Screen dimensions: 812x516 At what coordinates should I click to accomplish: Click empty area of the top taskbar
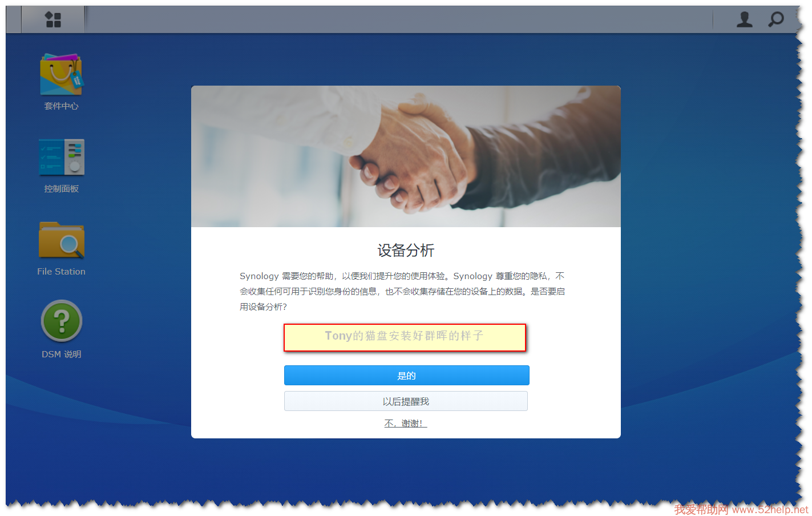click(399, 19)
